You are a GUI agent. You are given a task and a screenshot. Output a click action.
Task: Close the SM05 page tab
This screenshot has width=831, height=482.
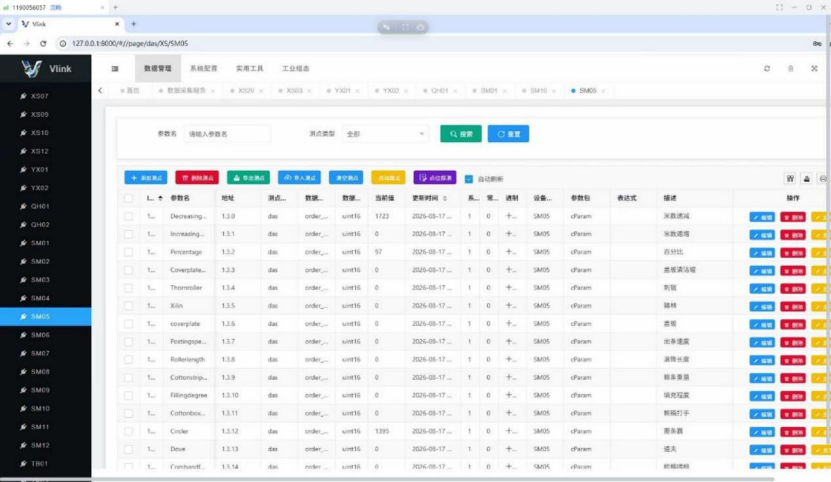click(x=604, y=91)
